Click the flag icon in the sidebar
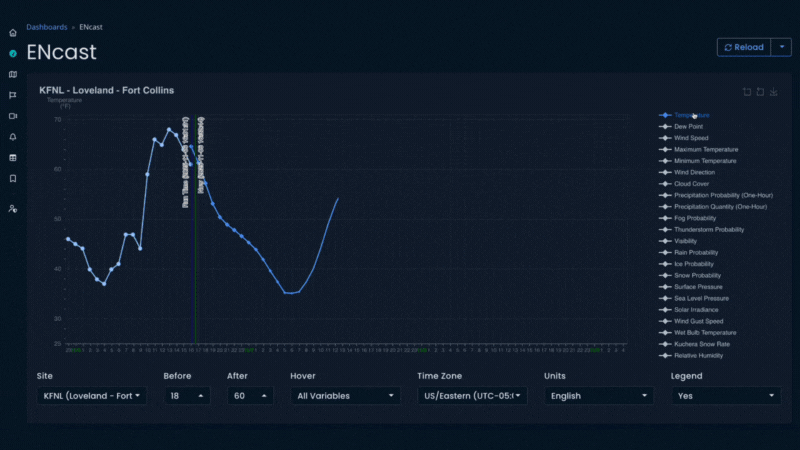 coord(13,95)
